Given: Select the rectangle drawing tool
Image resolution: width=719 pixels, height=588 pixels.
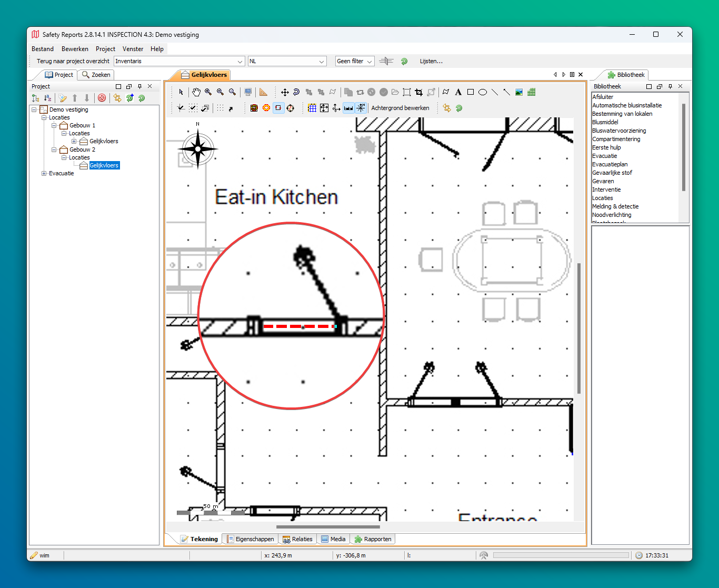Looking at the screenshot, I should [470, 92].
